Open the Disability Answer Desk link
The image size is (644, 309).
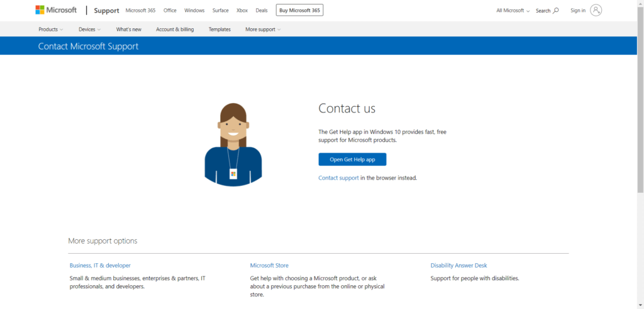click(458, 266)
